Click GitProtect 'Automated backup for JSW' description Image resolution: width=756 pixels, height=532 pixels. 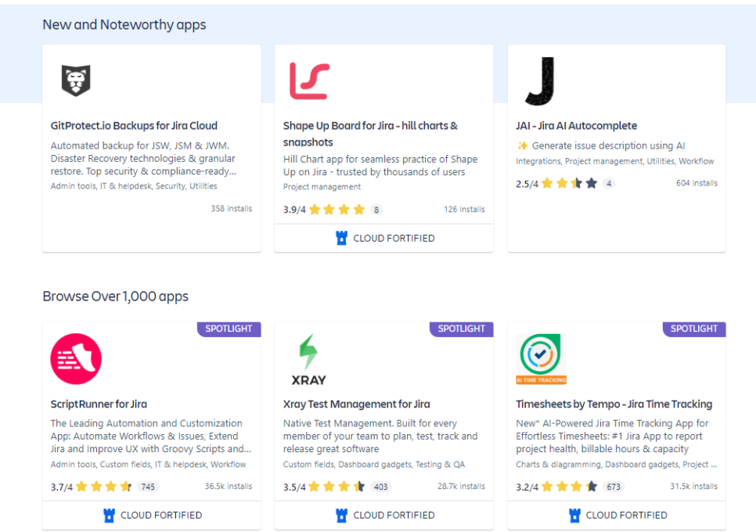pos(143,159)
